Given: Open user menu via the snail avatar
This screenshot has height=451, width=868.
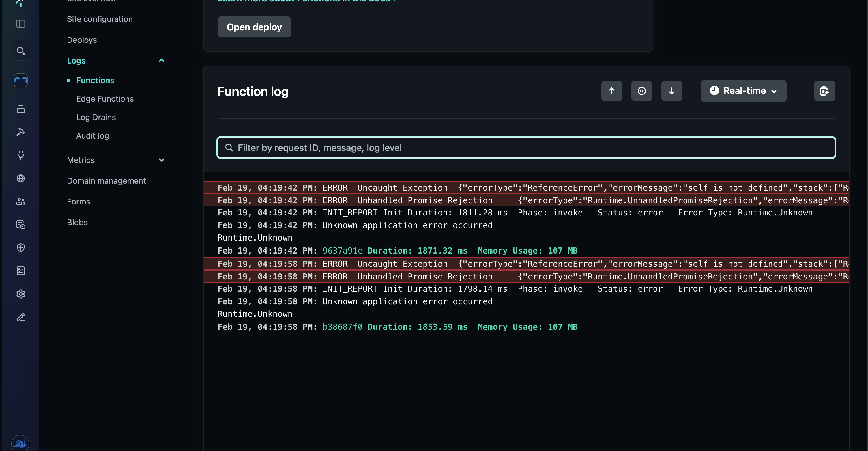Looking at the screenshot, I should pos(20,443).
